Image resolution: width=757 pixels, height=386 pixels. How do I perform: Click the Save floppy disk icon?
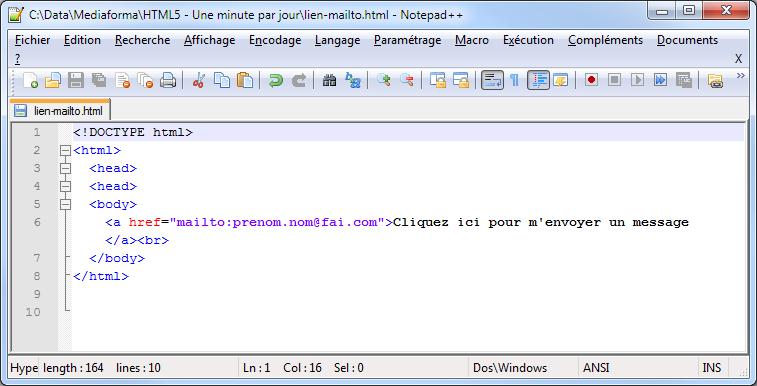coord(76,80)
